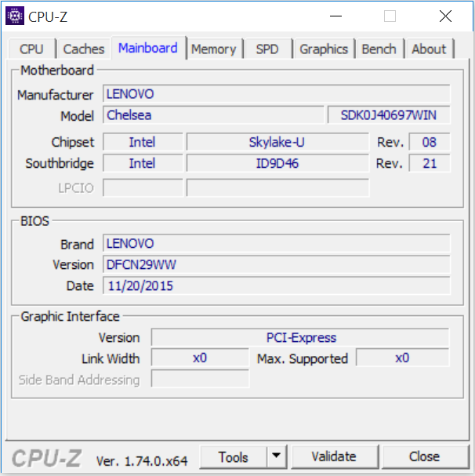Click the Close button at bottom
Screen dimensions: 475x476
424,456
